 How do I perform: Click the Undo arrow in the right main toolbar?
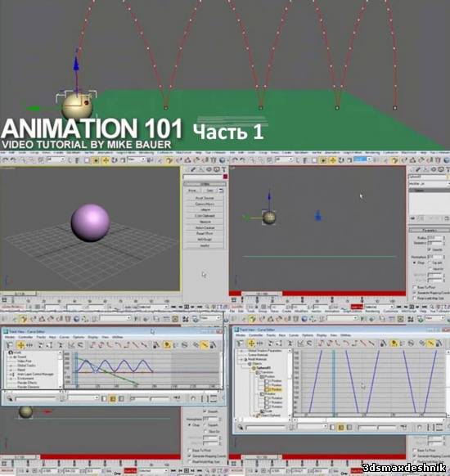(x=235, y=160)
